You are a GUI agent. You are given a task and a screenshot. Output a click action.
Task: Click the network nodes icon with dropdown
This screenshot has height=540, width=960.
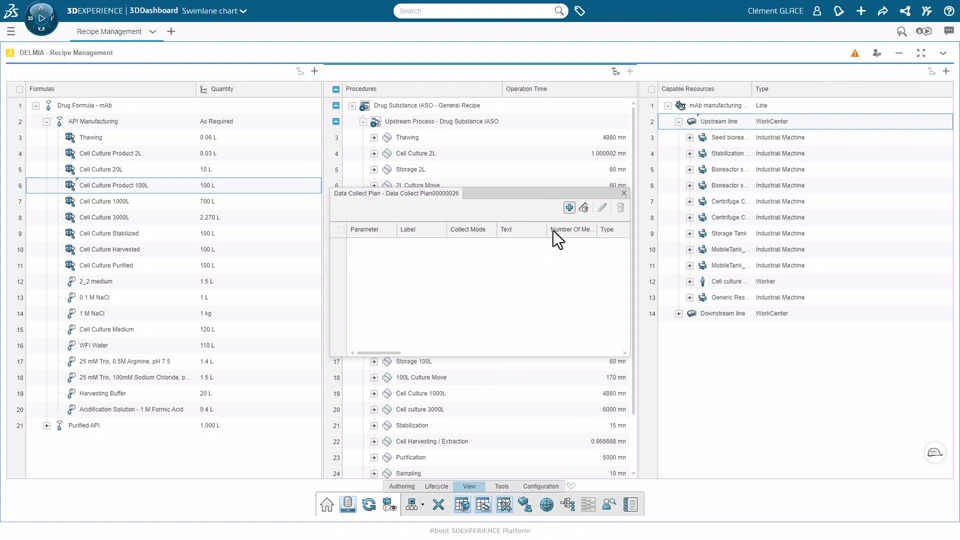[413, 504]
